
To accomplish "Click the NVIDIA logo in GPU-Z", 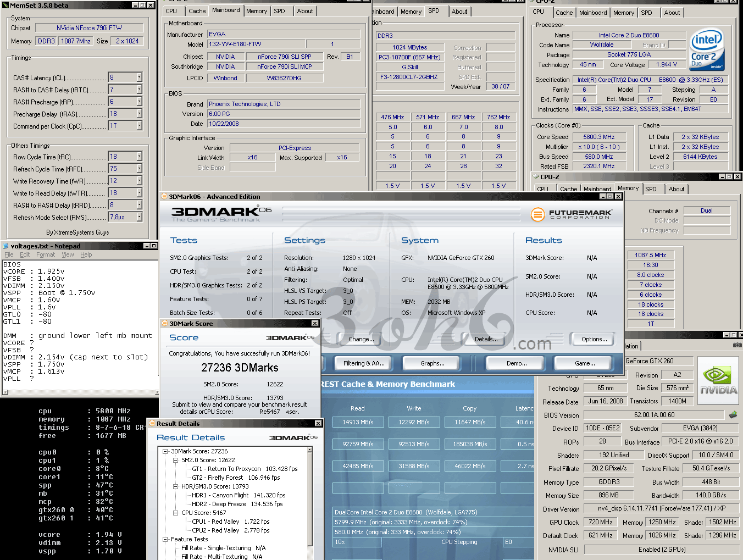I will [x=718, y=380].
